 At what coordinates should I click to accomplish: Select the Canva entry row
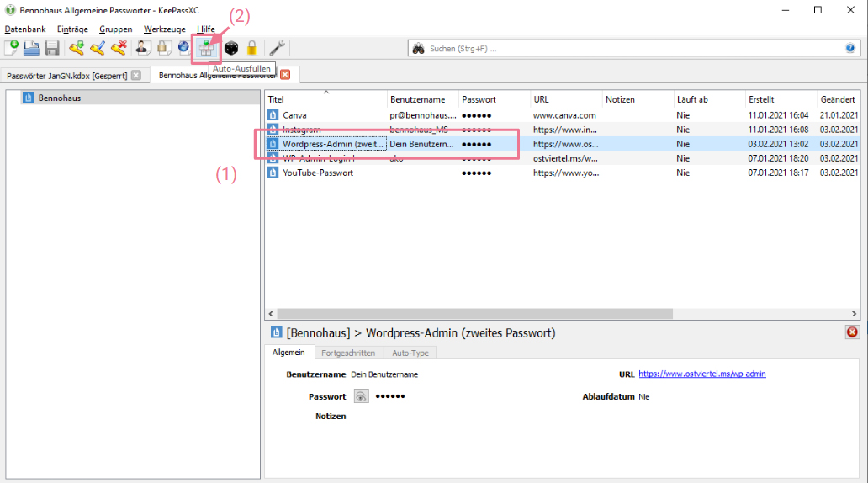pyautogui.click(x=562, y=115)
